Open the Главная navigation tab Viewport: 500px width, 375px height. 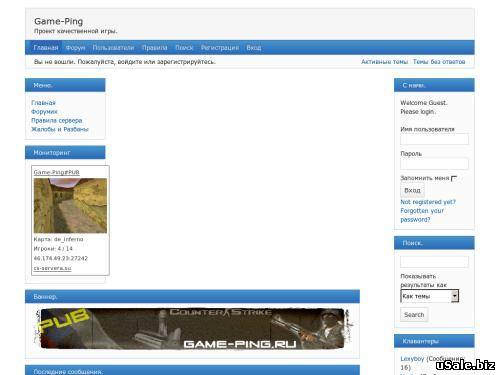(46, 48)
